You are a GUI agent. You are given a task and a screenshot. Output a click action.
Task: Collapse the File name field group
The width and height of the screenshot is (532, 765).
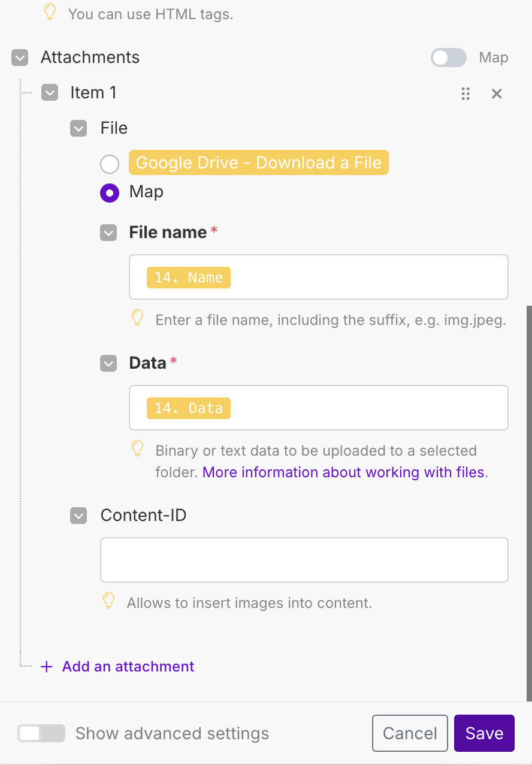pos(108,233)
